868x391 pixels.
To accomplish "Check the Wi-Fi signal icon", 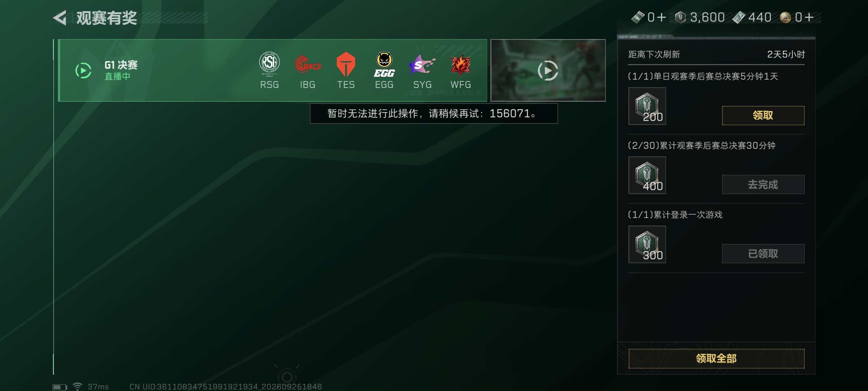I will pyautogui.click(x=77, y=387).
